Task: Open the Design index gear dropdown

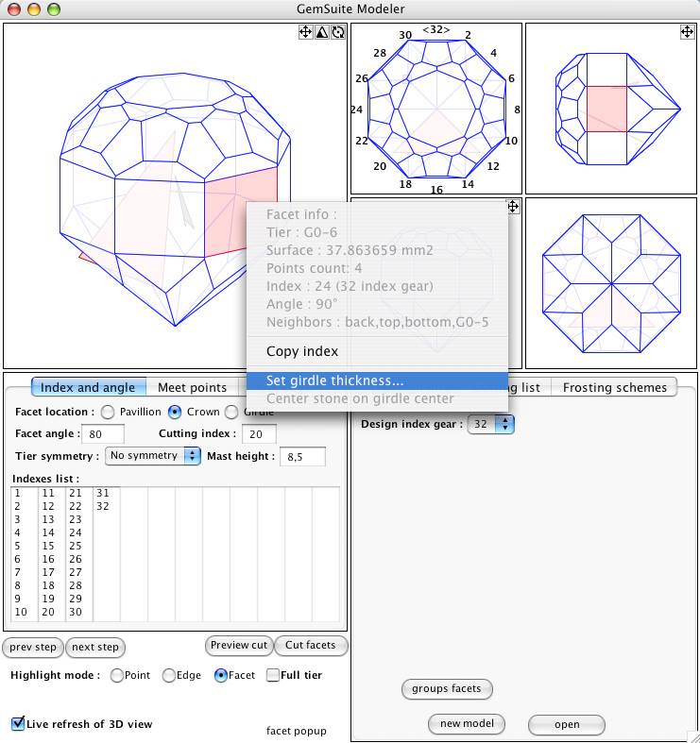Action: point(491,424)
